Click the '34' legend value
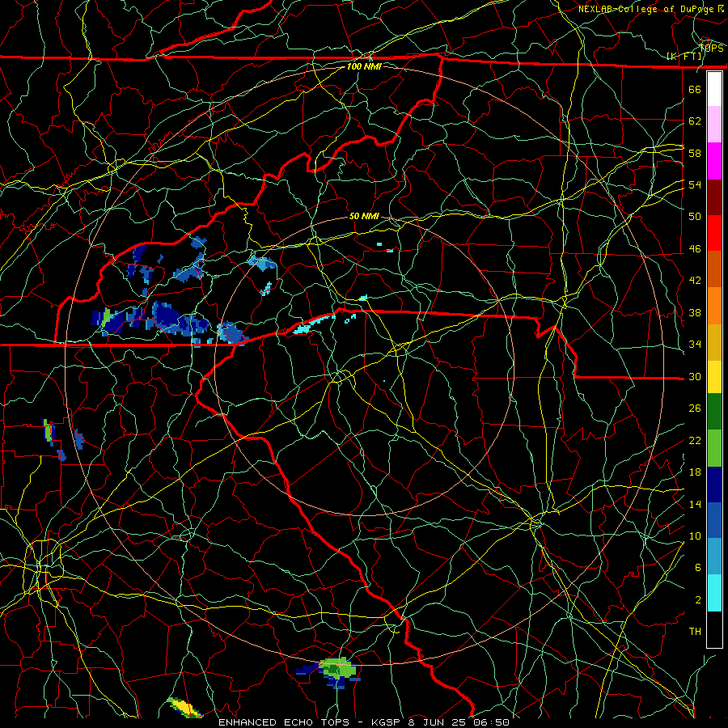Viewport: 728px width, 728px height. (x=695, y=345)
